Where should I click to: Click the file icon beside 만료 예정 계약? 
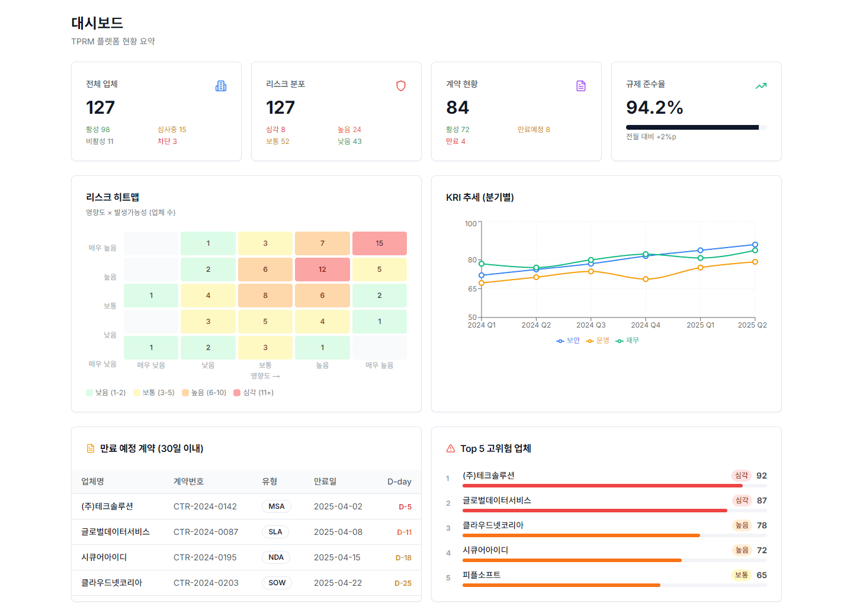click(91, 448)
